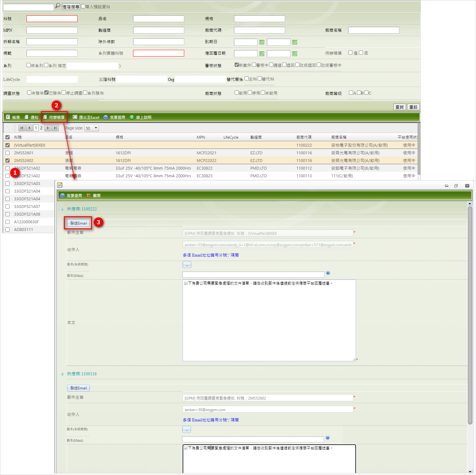Click 匯出至Excel toolbar item
Screen dimensions: 476x475
(86, 117)
